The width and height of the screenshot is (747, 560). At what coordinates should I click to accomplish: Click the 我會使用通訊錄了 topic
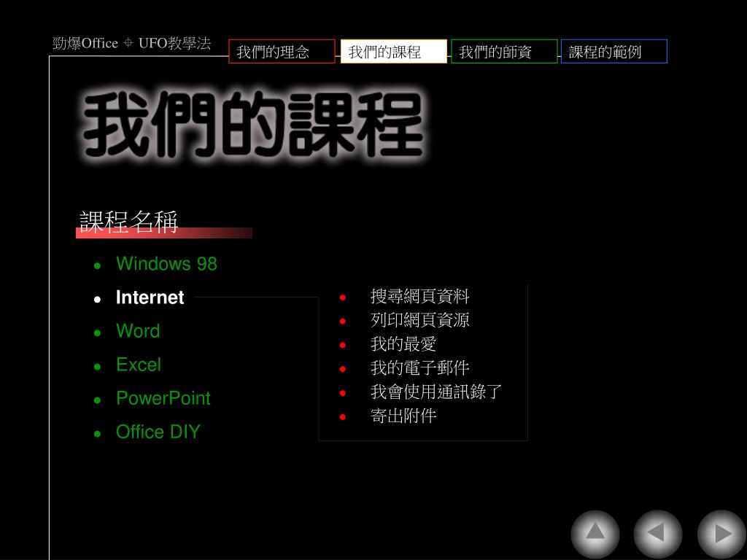click(x=436, y=392)
